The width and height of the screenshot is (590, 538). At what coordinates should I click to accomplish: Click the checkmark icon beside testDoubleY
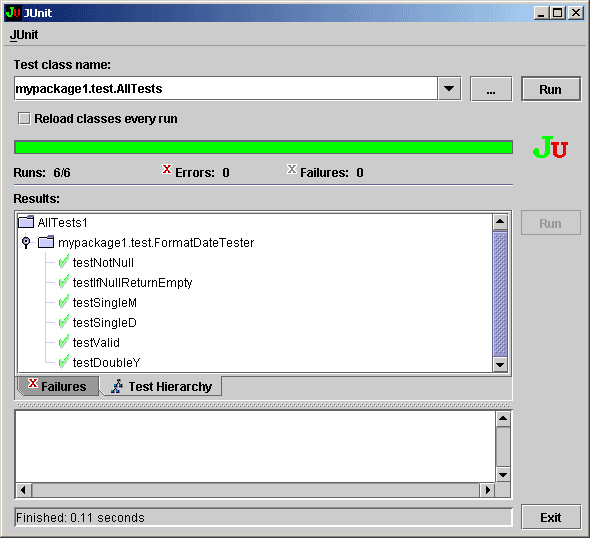(x=64, y=362)
